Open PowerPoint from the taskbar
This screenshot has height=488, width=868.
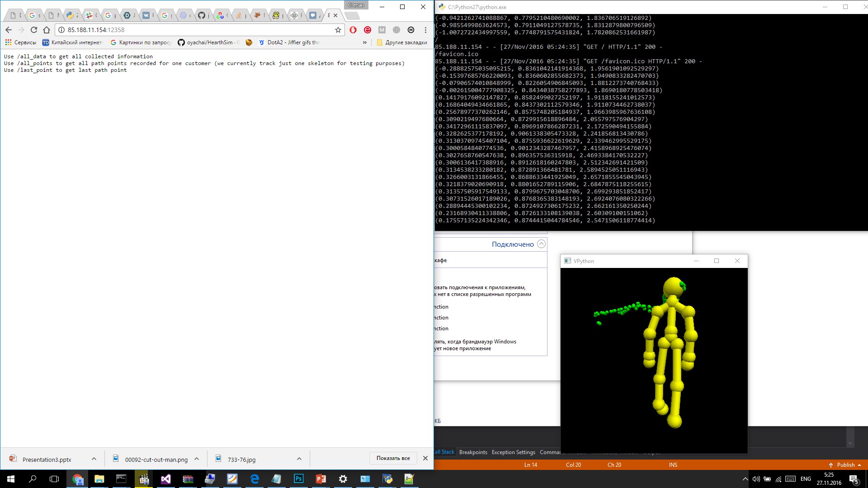pyautogui.click(x=321, y=479)
